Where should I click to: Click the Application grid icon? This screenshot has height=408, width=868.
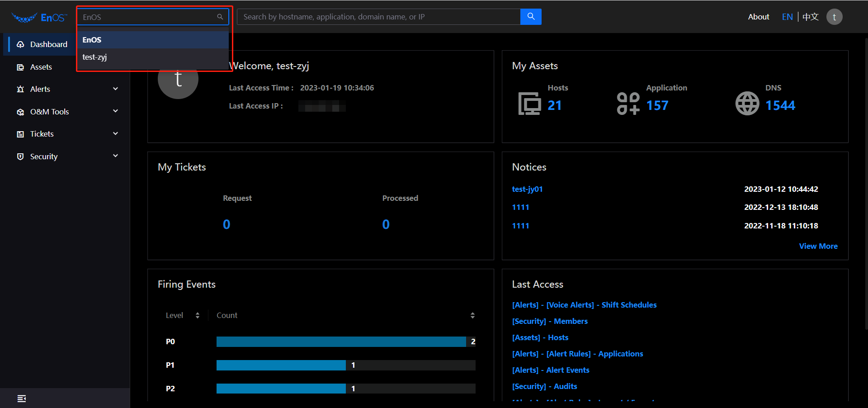pyautogui.click(x=628, y=103)
